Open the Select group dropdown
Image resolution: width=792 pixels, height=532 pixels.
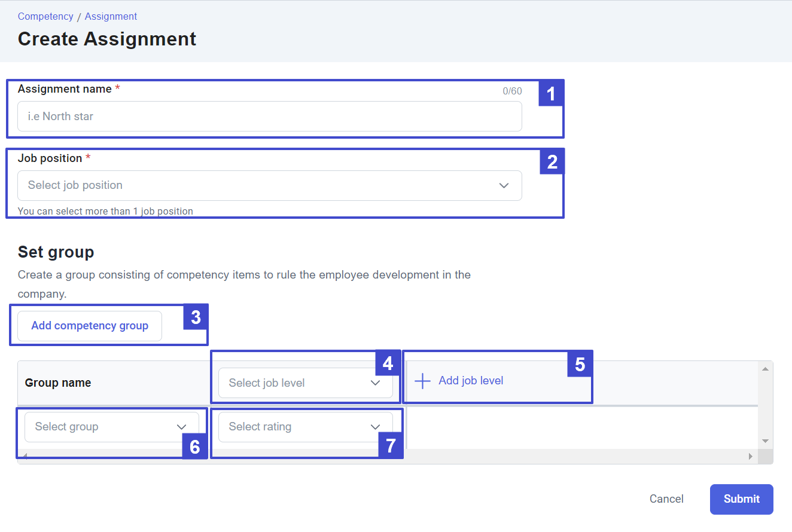(x=112, y=427)
